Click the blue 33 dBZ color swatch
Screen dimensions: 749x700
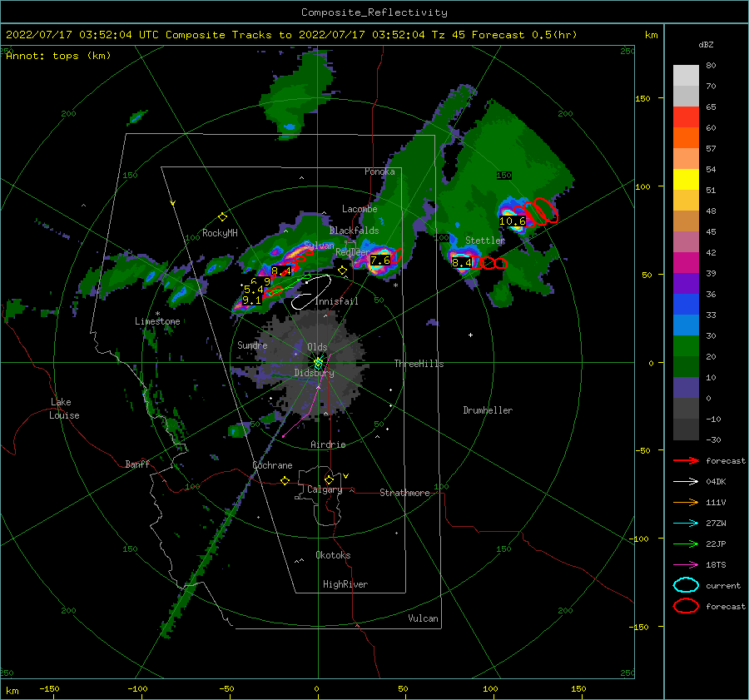[686, 305]
